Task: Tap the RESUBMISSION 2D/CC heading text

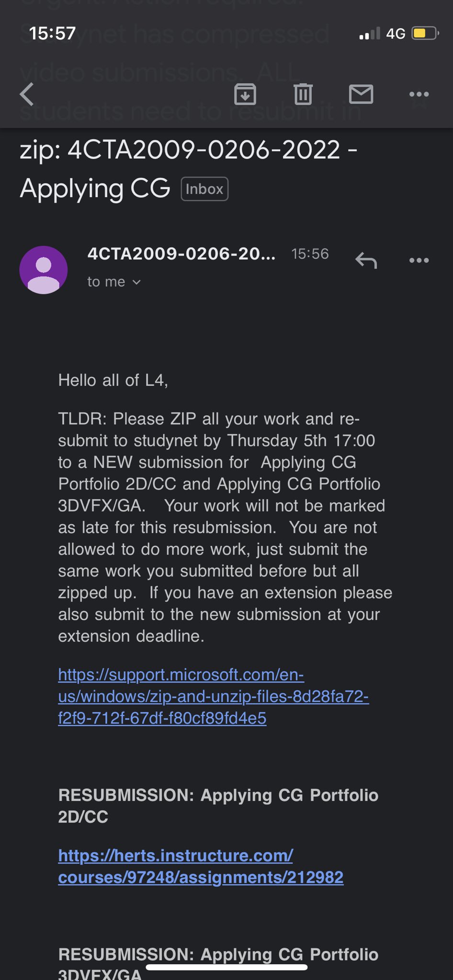Action: tap(218, 806)
